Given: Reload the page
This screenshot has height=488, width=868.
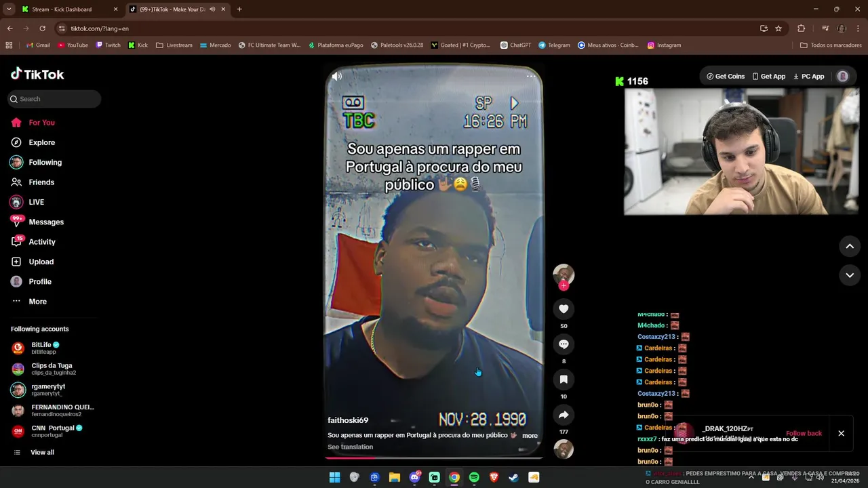Looking at the screenshot, I should [x=42, y=28].
